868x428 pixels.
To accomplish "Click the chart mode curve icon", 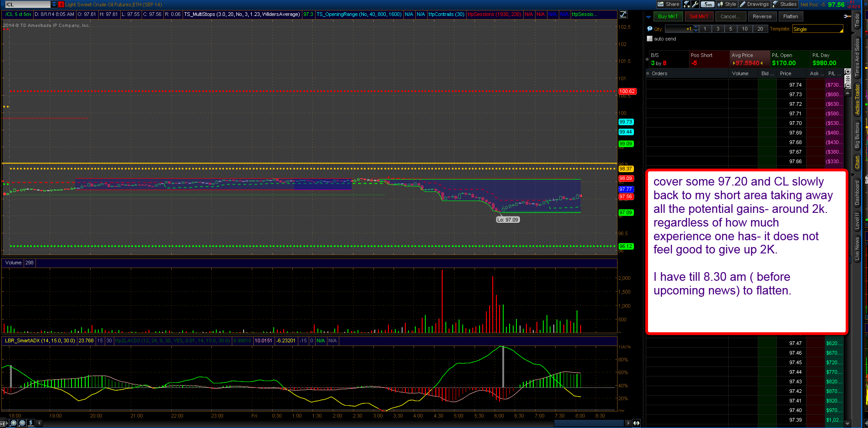I will tap(623, 14).
